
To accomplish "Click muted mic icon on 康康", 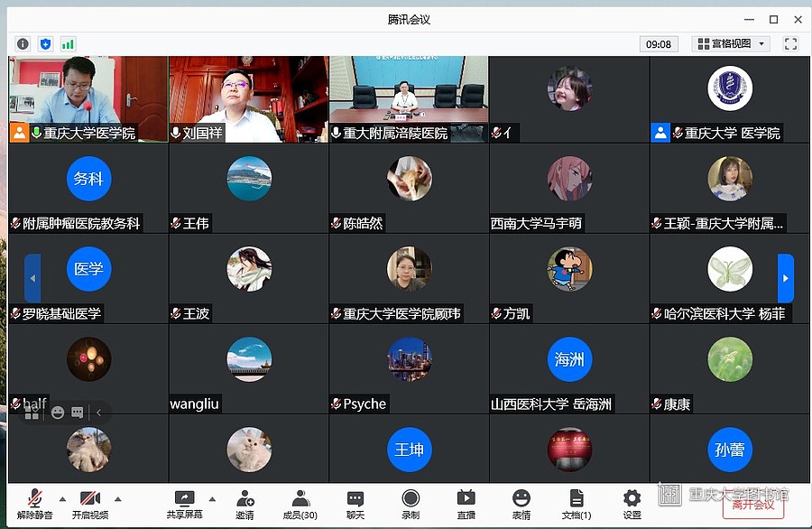I will [x=657, y=404].
